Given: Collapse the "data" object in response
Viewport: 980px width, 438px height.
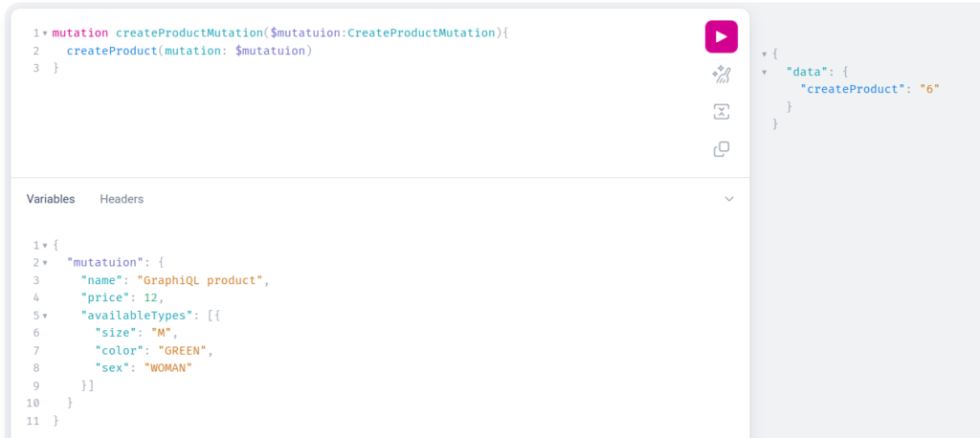Looking at the screenshot, I should [x=765, y=72].
